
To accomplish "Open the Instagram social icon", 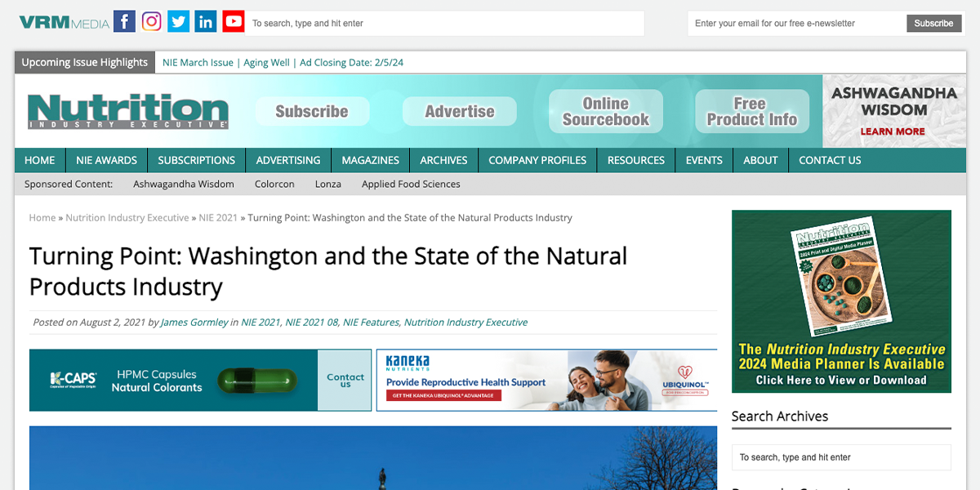I will [151, 21].
